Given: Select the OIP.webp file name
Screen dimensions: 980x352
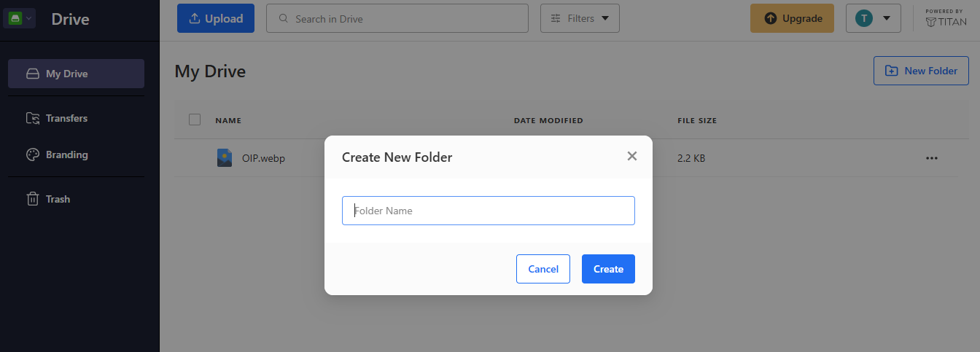Looking at the screenshot, I should 263,158.
